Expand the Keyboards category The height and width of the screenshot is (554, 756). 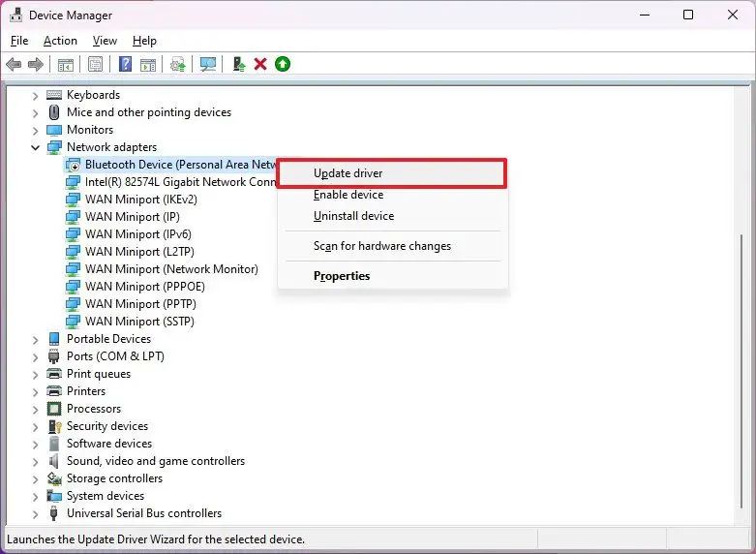[35, 96]
